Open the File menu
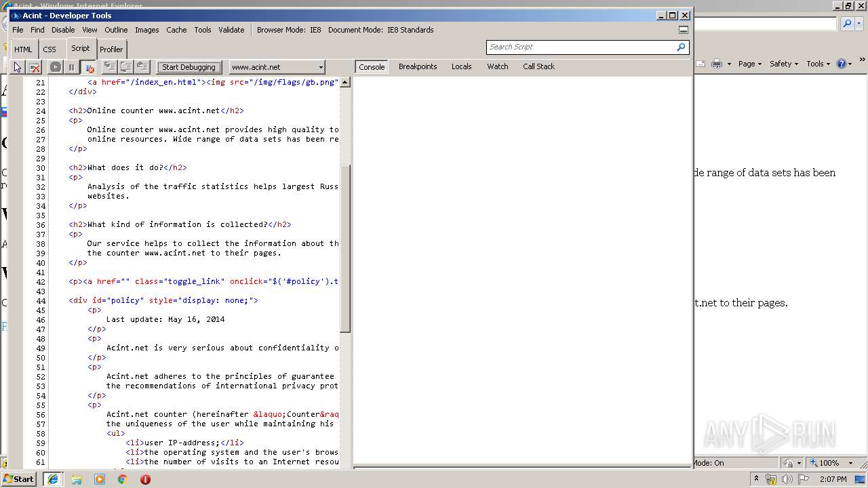 [x=18, y=30]
